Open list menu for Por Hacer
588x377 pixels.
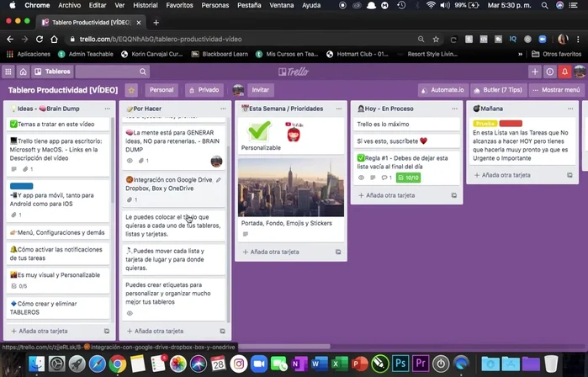(x=223, y=109)
